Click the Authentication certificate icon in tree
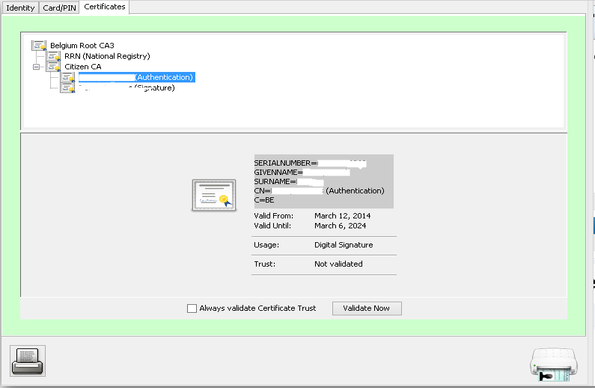Screen dimensions: 595x388 (68, 77)
